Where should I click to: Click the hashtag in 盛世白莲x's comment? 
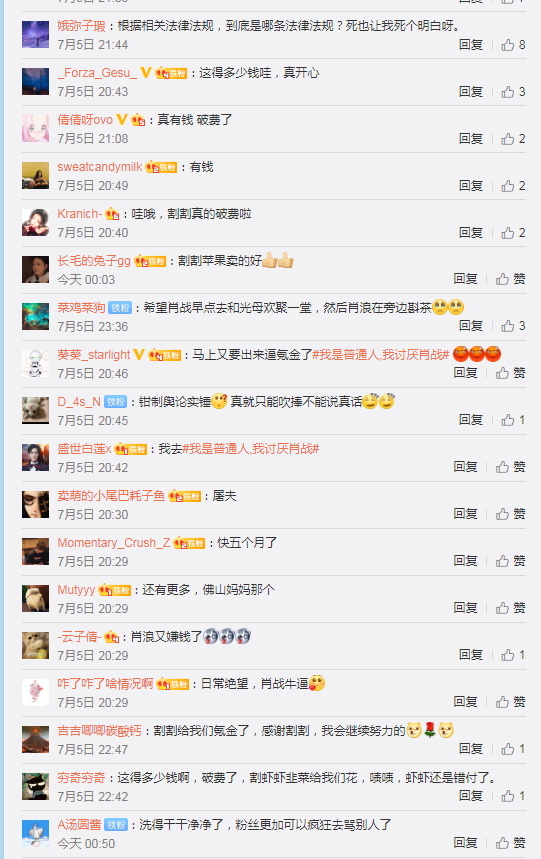click(251, 449)
